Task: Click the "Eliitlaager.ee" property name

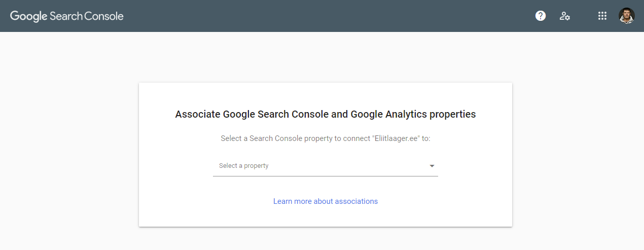Action: coord(396,138)
